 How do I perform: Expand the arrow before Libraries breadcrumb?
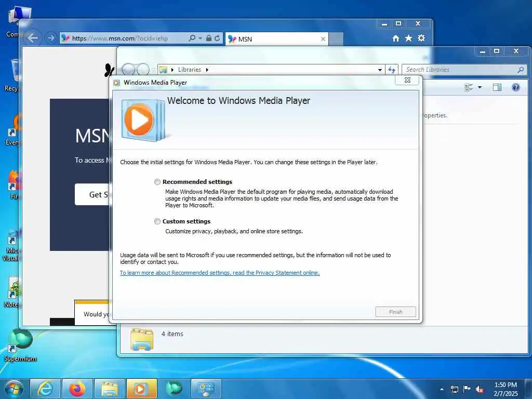[172, 70]
